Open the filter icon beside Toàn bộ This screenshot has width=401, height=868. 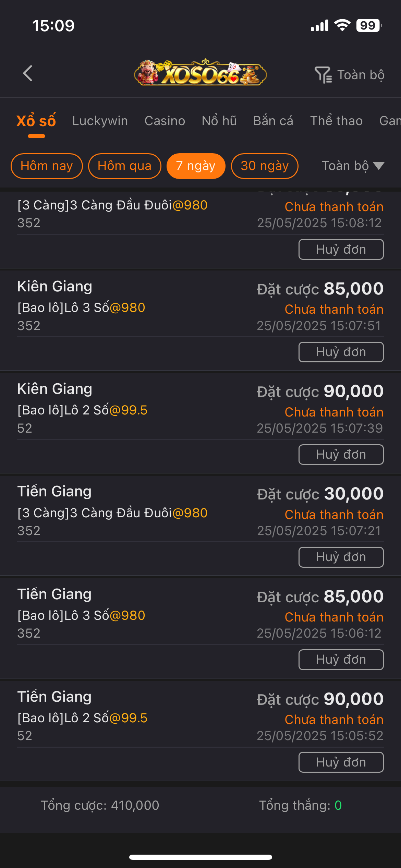pos(323,75)
